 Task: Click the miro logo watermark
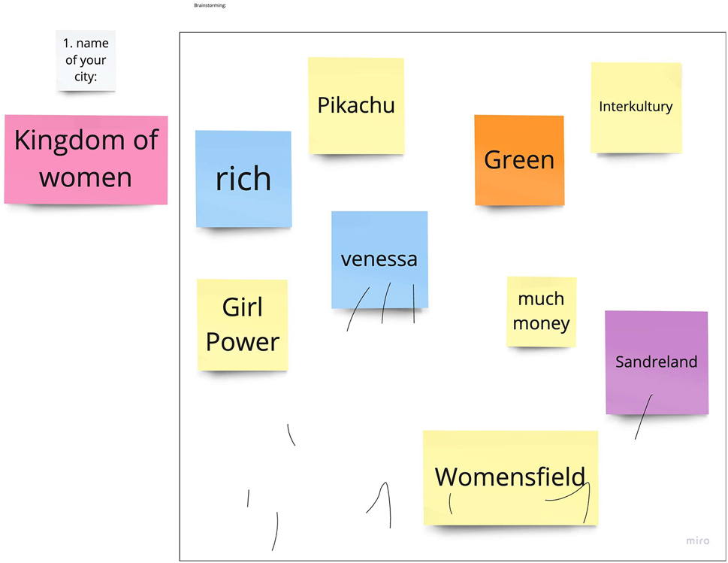pos(697,540)
